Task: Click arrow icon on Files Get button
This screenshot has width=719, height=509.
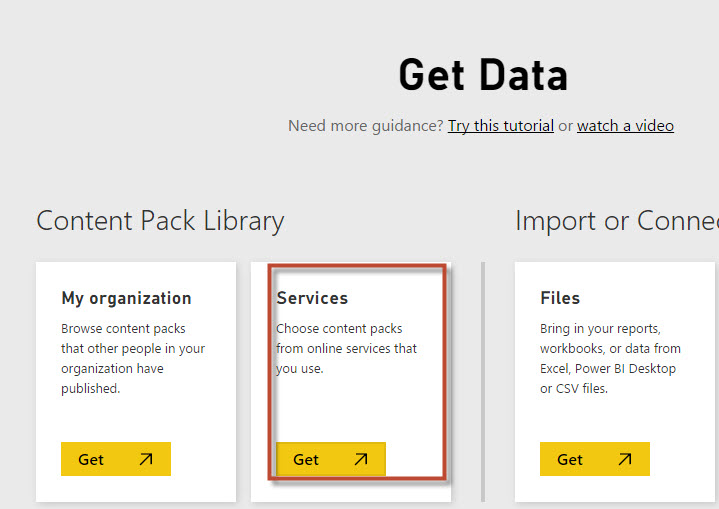Action: (x=625, y=460)
